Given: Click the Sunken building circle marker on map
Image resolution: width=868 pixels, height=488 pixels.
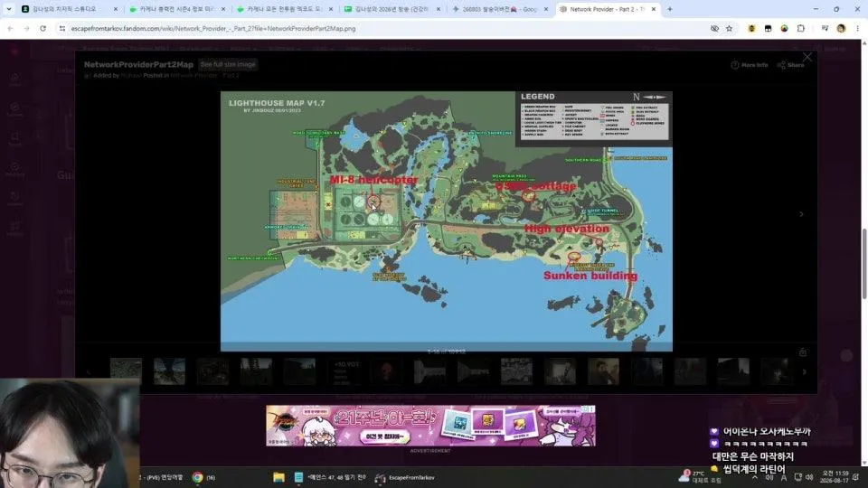Looking at the screenshot, I should pyautogui.click(x=574, y=256).
